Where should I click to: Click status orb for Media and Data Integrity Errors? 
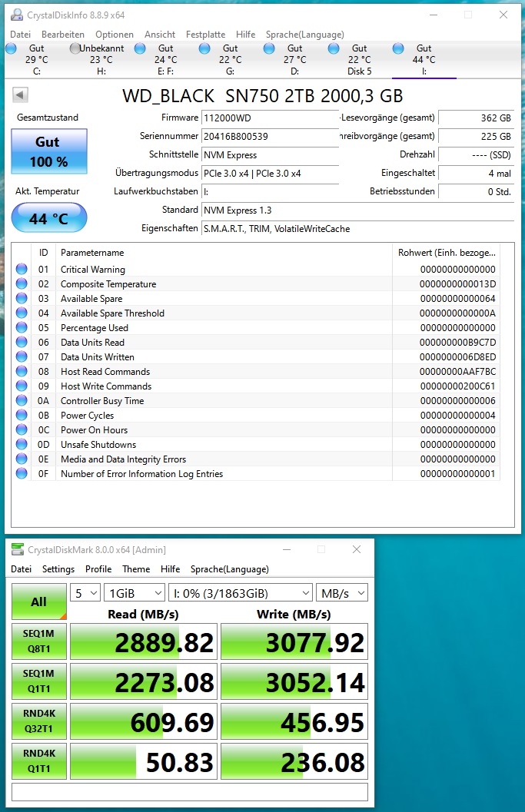point(22,459)
